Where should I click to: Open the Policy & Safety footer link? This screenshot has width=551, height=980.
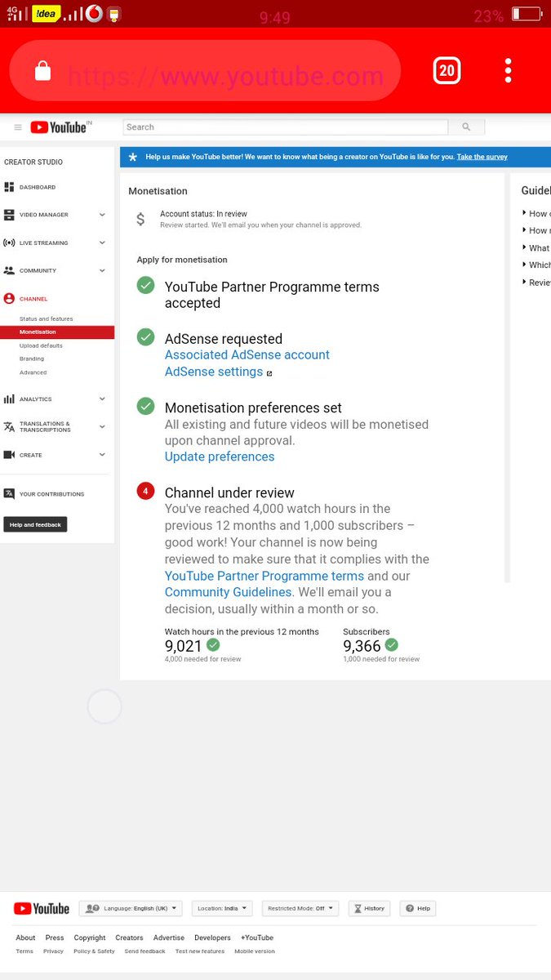94,951
